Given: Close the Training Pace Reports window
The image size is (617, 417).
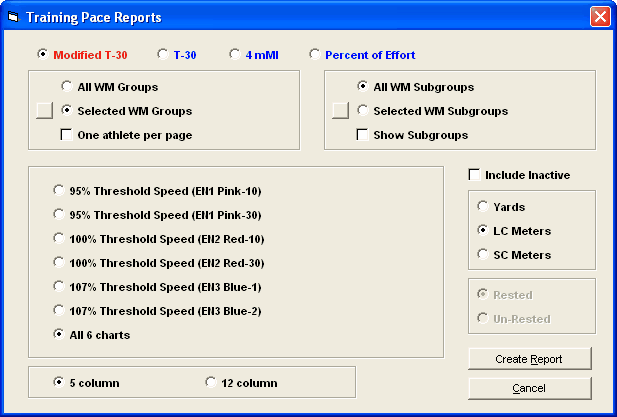Looking at the screenshot, I should [599, 17].
